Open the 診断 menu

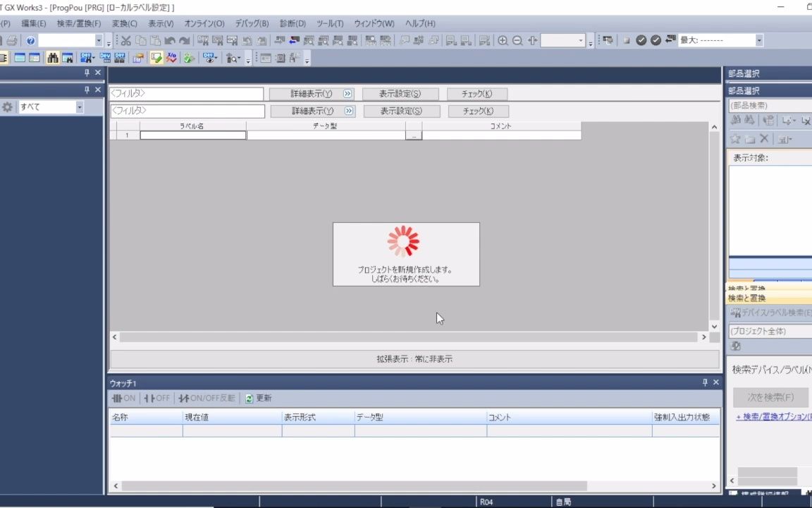click(x=294, y=23)
